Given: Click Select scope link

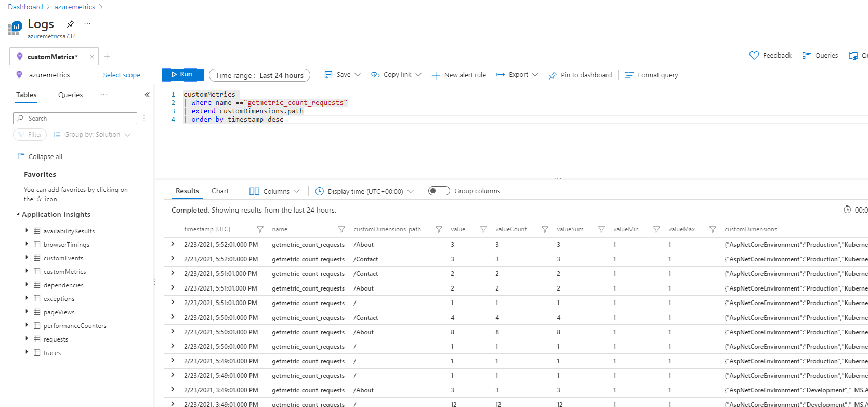Looking at the screenshot, I should coord(122,75).
